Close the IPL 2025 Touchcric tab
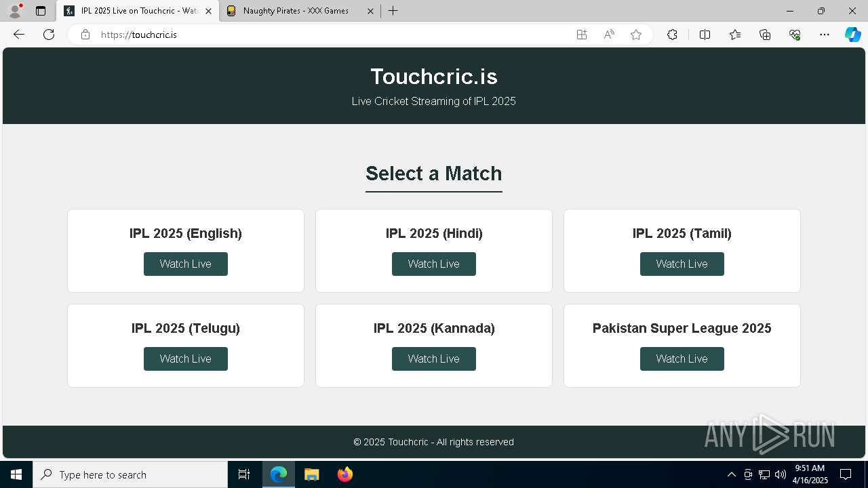Viewport: 868px width, 488px height. coord(208,11)
